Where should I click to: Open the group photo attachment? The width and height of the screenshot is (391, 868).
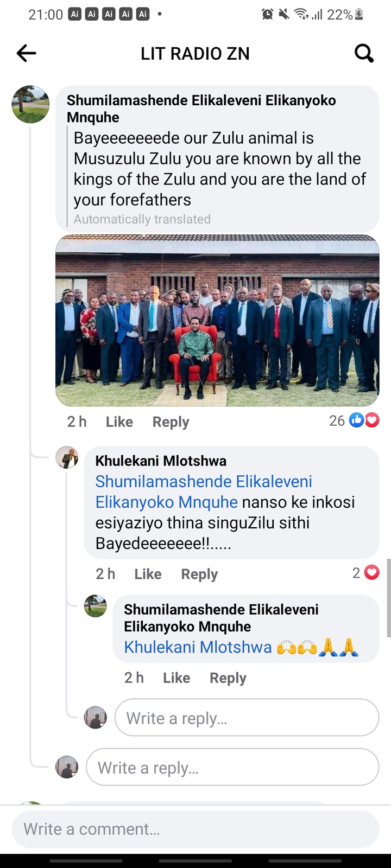217,320
